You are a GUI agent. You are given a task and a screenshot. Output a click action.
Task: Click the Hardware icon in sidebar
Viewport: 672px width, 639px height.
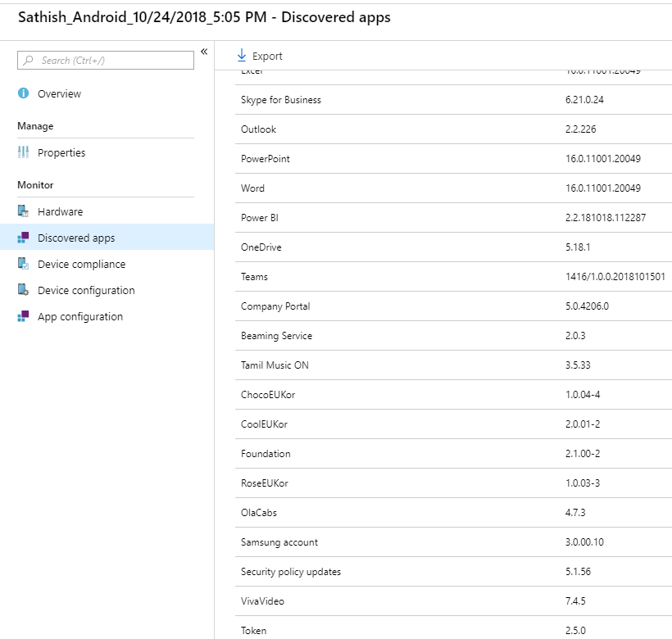point(23,211)
